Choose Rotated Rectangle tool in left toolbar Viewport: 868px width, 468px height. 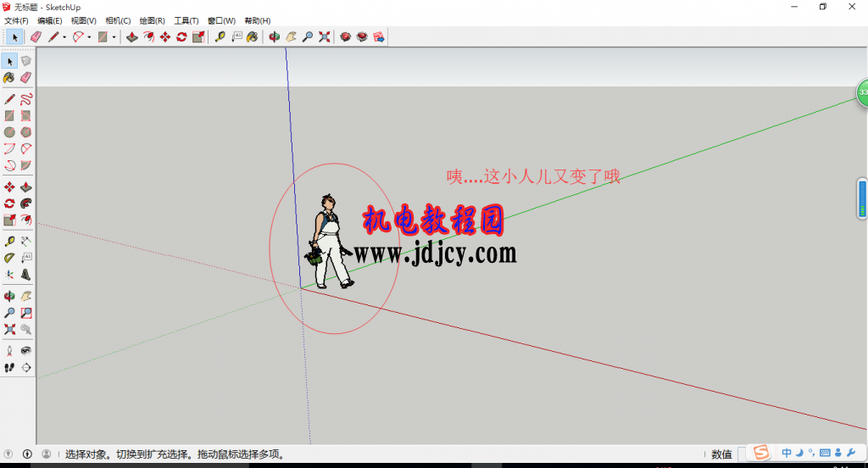pos(26,116)
